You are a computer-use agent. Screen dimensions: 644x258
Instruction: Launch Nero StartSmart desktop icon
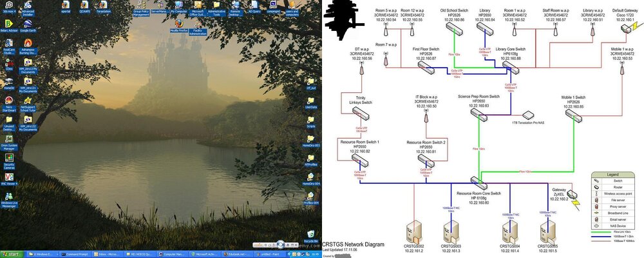pos(9,104)
